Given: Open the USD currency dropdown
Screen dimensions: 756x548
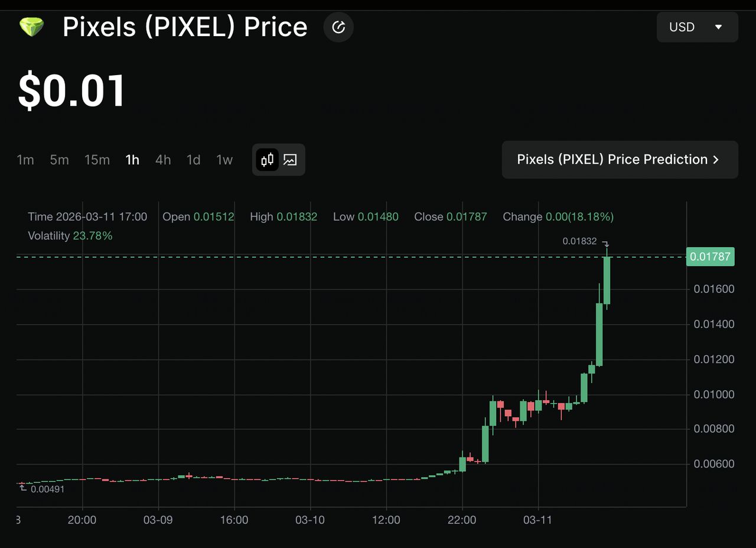Looking at the screenshot, I should [697, 27].
